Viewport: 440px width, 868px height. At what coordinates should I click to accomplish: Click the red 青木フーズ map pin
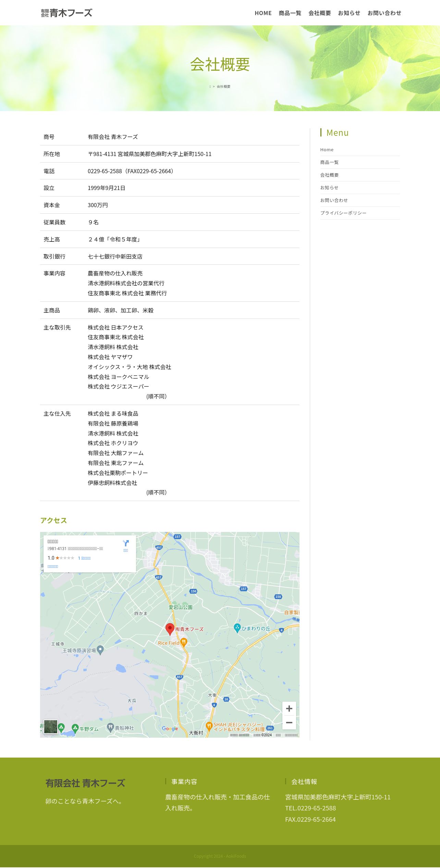click(170, 629)
